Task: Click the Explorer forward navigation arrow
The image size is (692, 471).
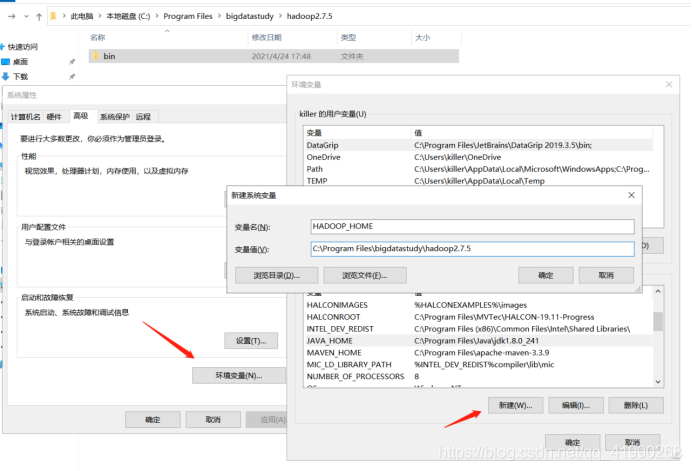Action: point(11,16)
